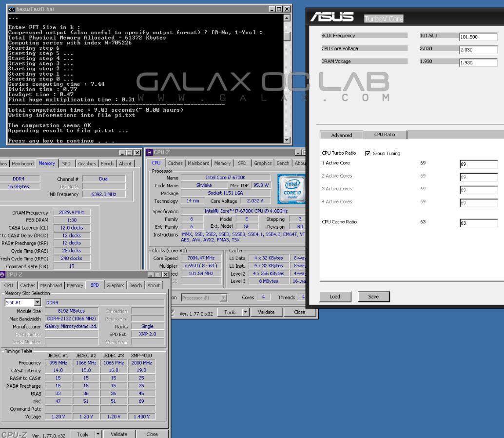Click Validate in CPU-Z SPD window
This screenshot has width=504, height=438.
click(119, 434)
